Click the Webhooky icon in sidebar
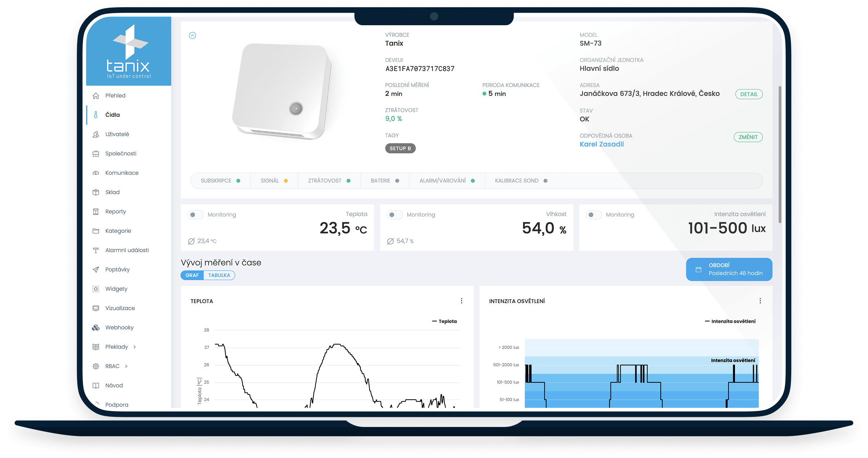Image resolution: width=868 pixels, height=458 pixels. coord(96,327)
